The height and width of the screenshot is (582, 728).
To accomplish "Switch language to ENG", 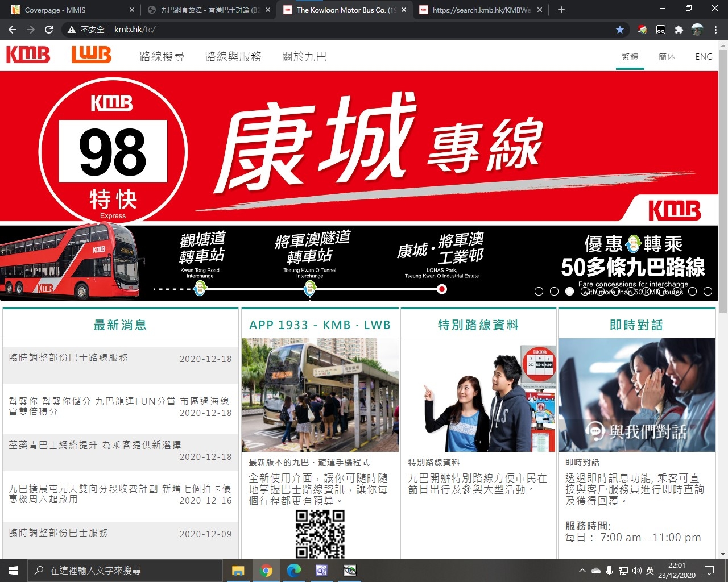I will 704,56.
